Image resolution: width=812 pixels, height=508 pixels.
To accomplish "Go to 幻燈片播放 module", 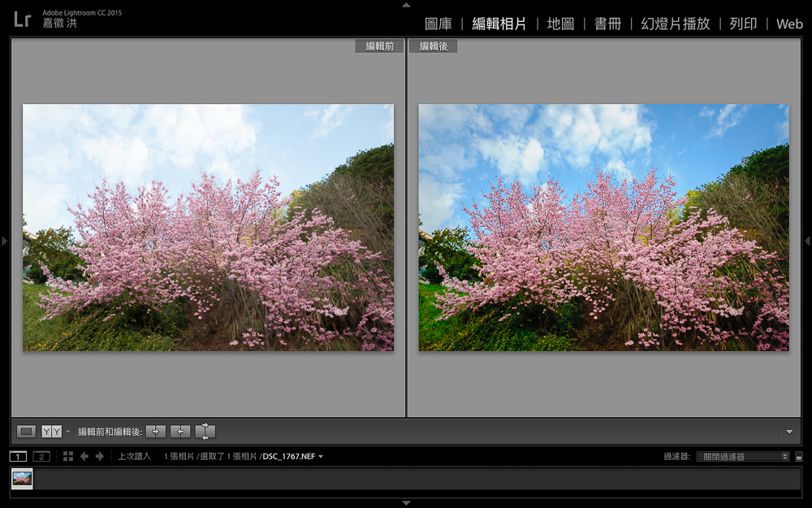I will pos(675,24).
